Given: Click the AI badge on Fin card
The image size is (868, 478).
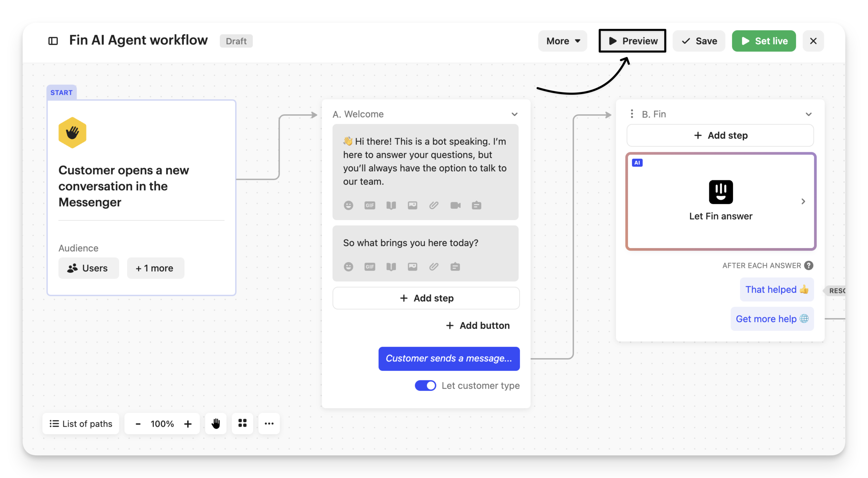Looking at the screenshot, I should (637, 163).
